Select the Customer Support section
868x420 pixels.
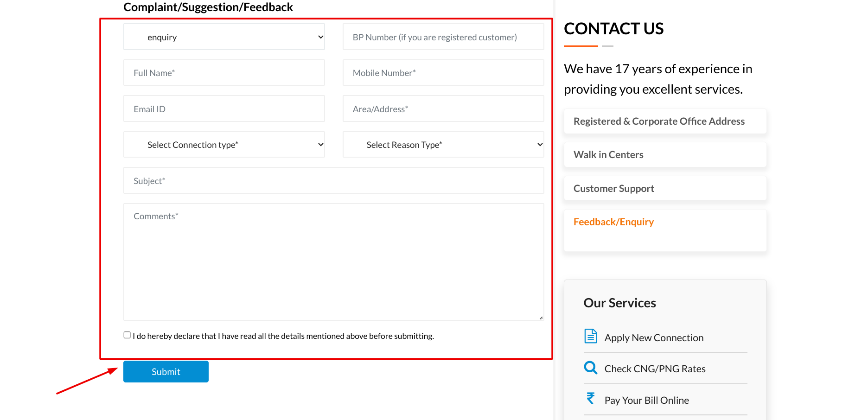pyautogui.click(x=613, y=189)
